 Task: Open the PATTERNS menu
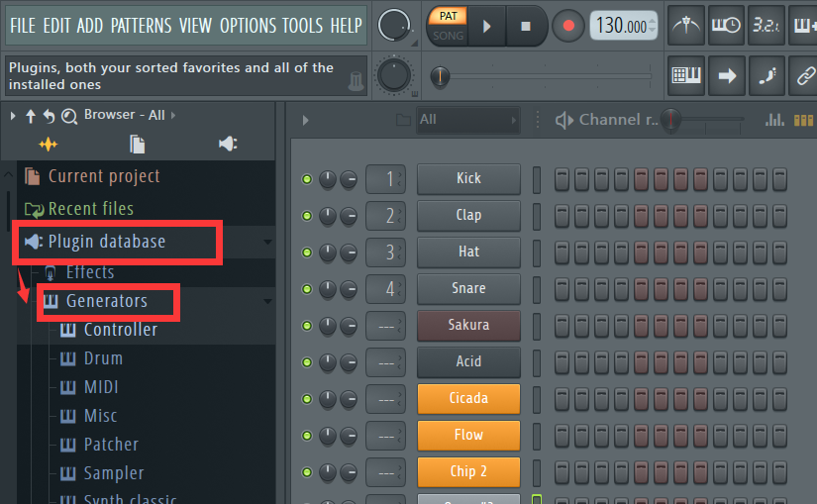[x=142, y=25]
